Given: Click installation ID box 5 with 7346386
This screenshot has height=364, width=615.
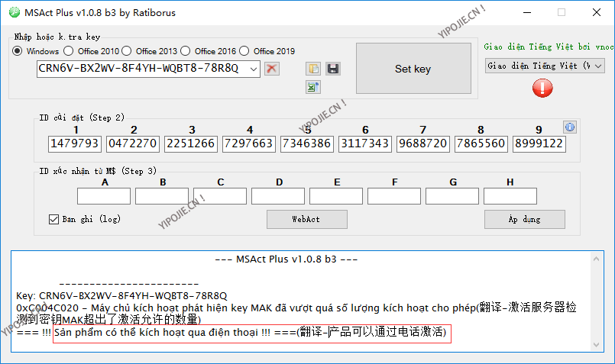Looking at the screenshot, I should pyautogui.click(x=306, y=143).
